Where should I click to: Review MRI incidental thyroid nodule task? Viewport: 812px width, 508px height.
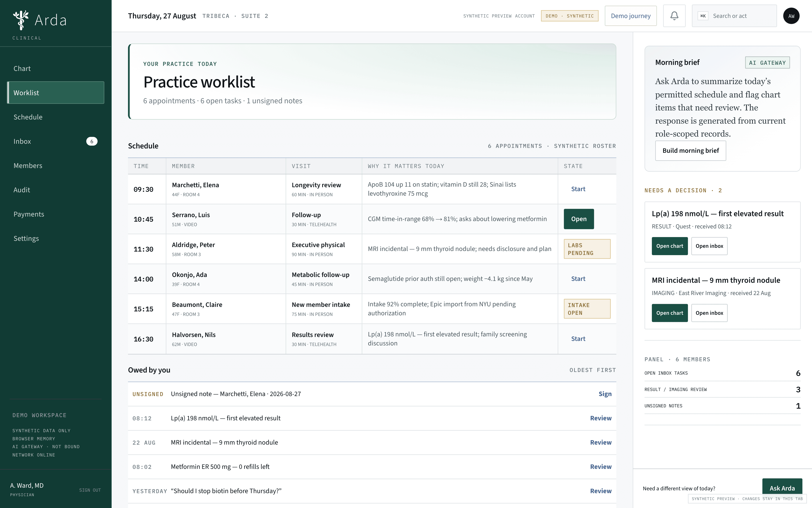601,443
